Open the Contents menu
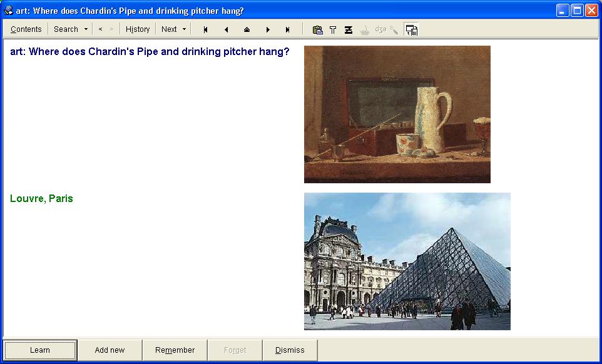Screen dimensions: 602x364 [26, 29]
